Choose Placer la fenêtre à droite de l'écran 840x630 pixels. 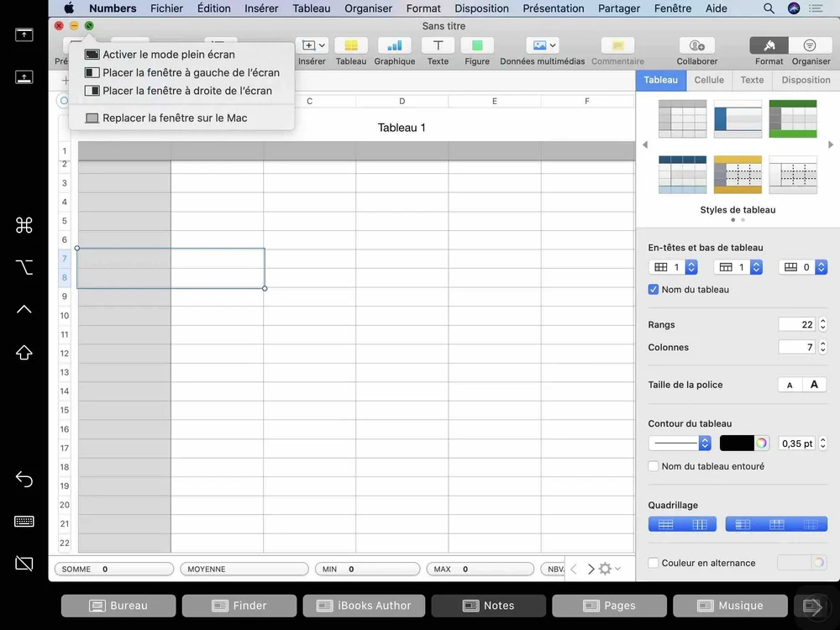coord(181,91)
